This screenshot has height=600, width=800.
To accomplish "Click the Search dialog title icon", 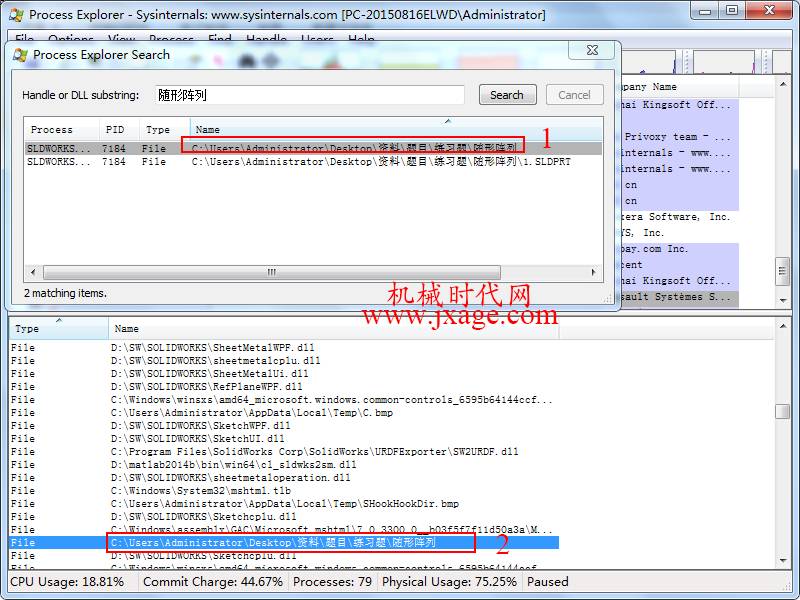I will (20, 55).
